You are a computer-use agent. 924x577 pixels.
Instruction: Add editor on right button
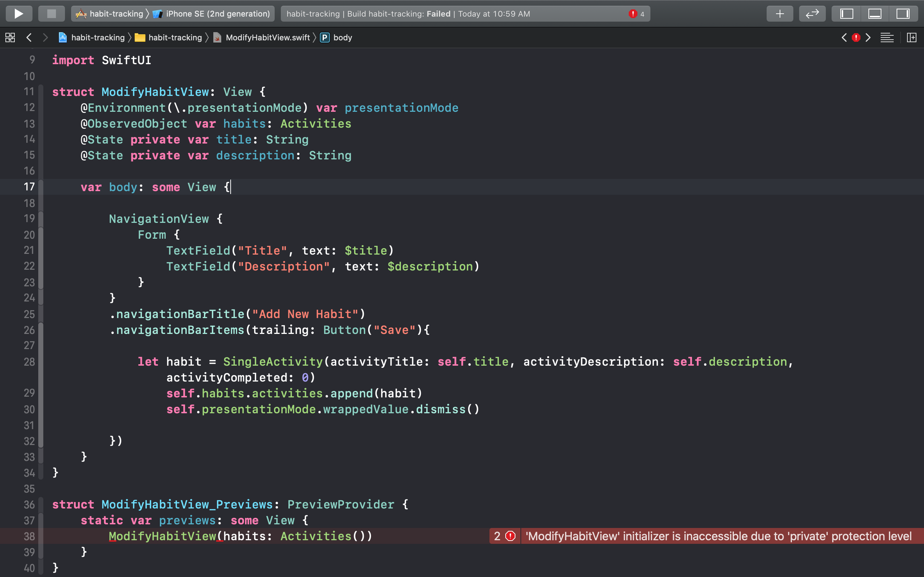pos(911,38)
